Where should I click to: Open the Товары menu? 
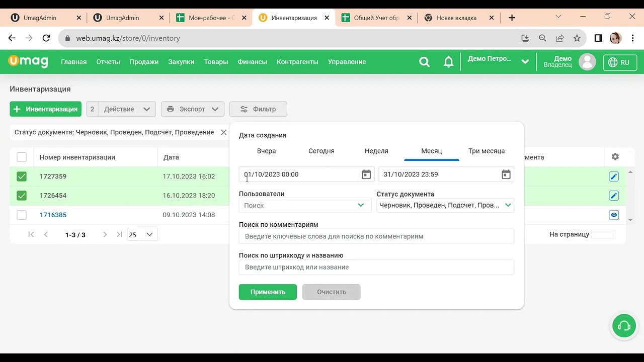(216, 62)
